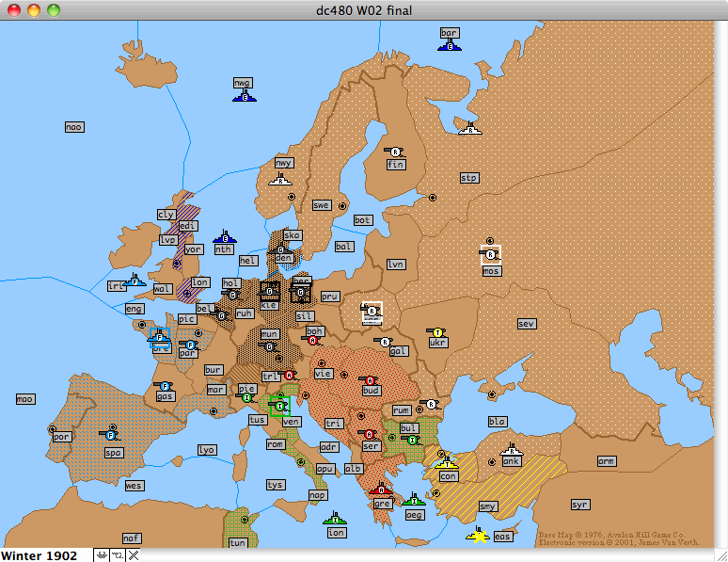Click the "arm" province label
Viewport: 728px width, 562px height.
click(x=607, y=461)
